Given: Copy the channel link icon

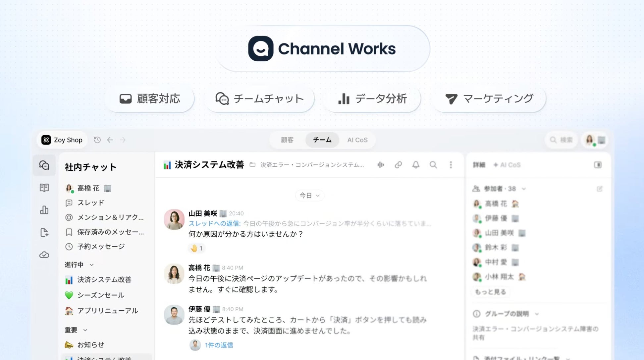Looking at the screenshot, I should 398,165.
